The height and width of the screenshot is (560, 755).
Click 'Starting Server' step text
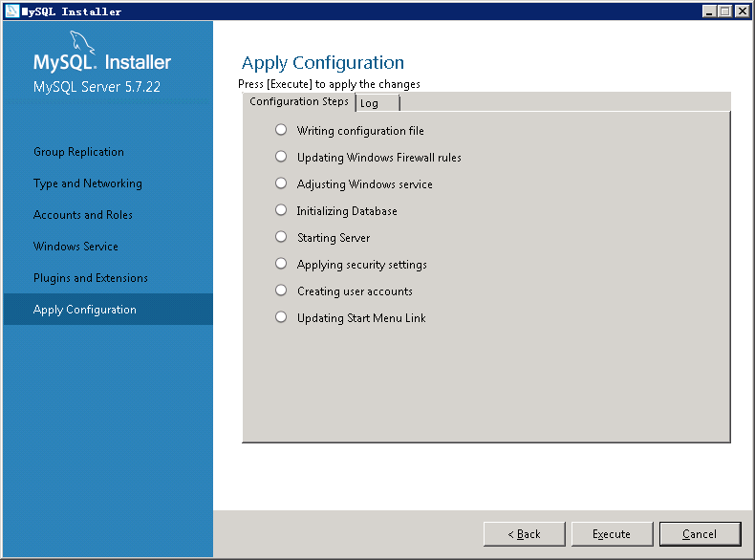tap(334, 238)
